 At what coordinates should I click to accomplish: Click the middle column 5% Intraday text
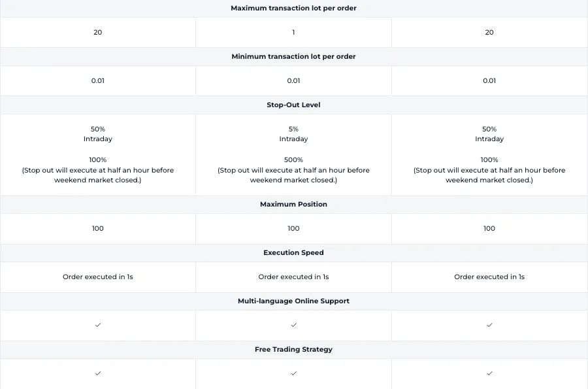[x=293, y=134]
